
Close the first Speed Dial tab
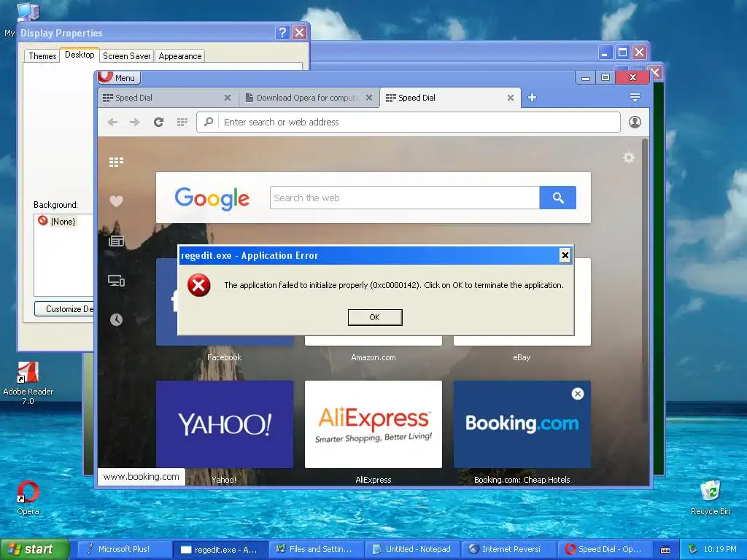click(228, 98)
